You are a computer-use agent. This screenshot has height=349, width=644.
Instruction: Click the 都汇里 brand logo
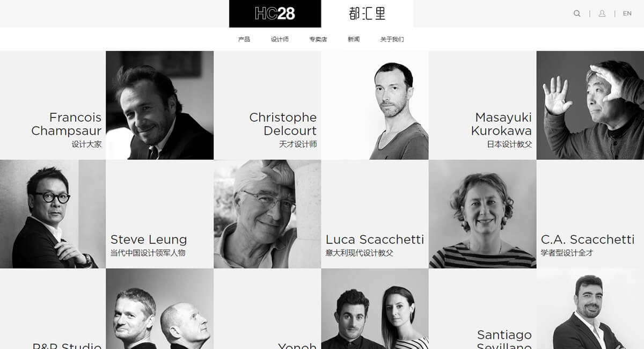367,13
